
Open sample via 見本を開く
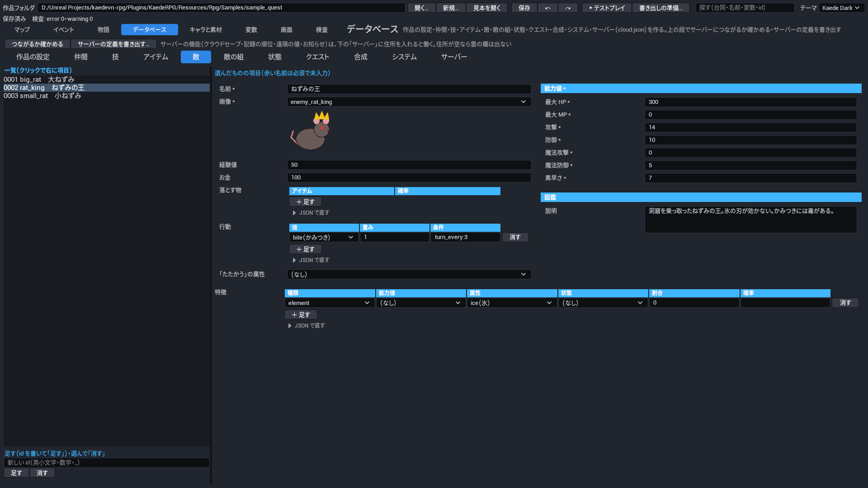pyautogui.click(x=486, y=8)
